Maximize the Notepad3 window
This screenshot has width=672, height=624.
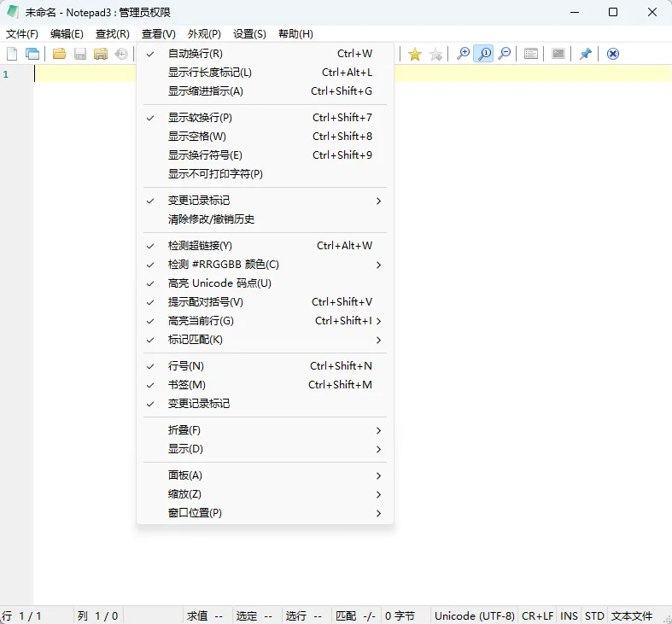pos(613,12)
